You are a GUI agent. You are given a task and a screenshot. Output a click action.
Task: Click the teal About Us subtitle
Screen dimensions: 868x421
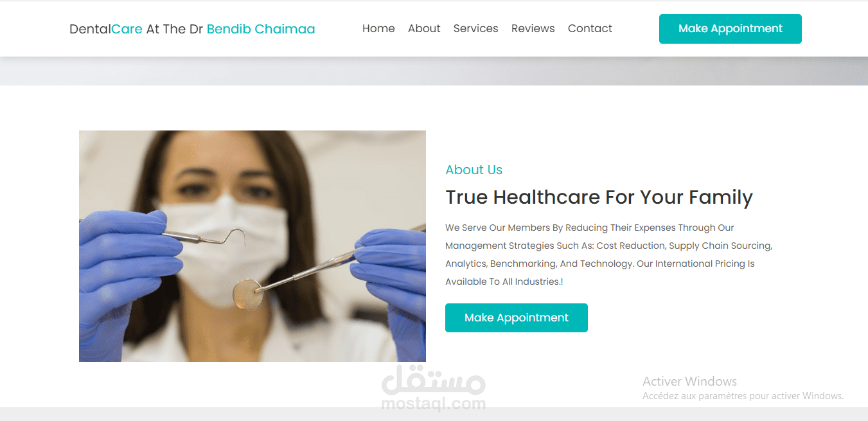tap(474, 170)
